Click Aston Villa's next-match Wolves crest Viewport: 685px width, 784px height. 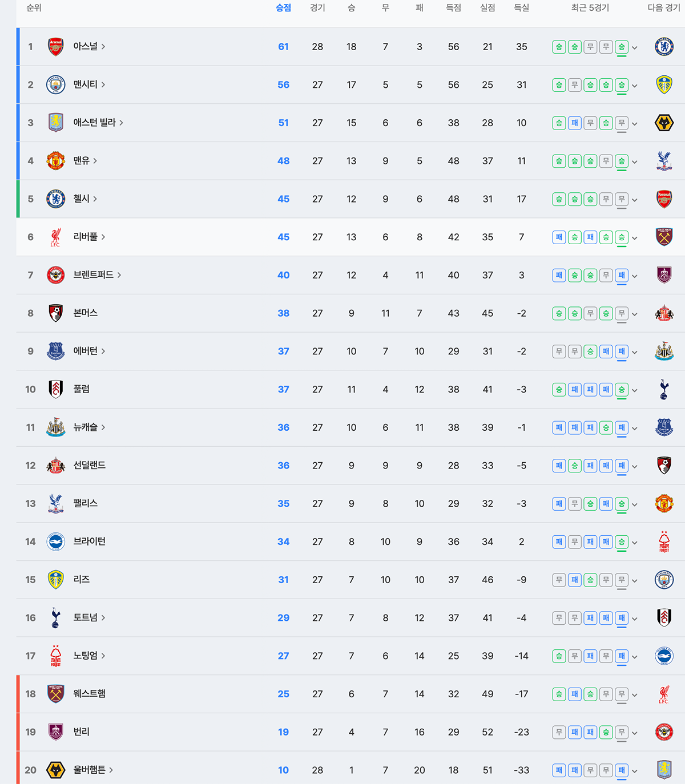(x=664, y=123)
